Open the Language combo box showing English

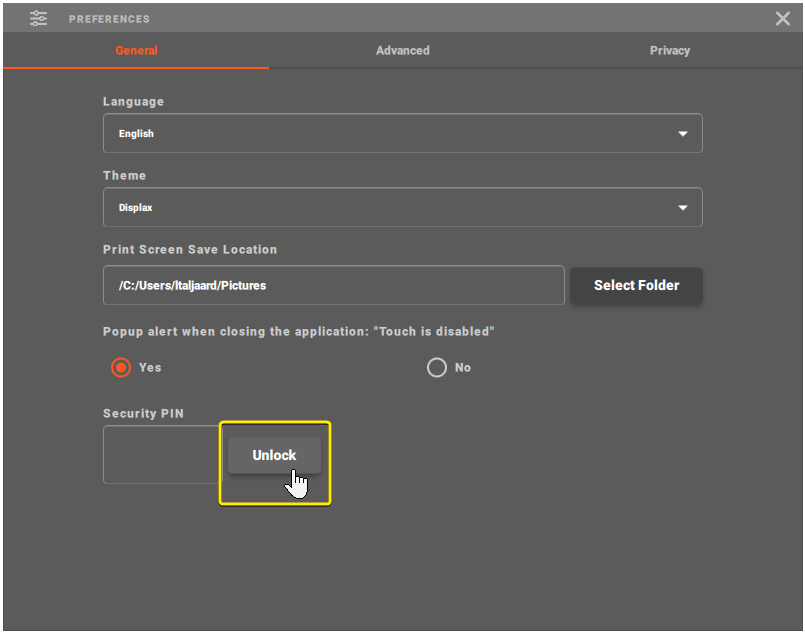[390, 133]
